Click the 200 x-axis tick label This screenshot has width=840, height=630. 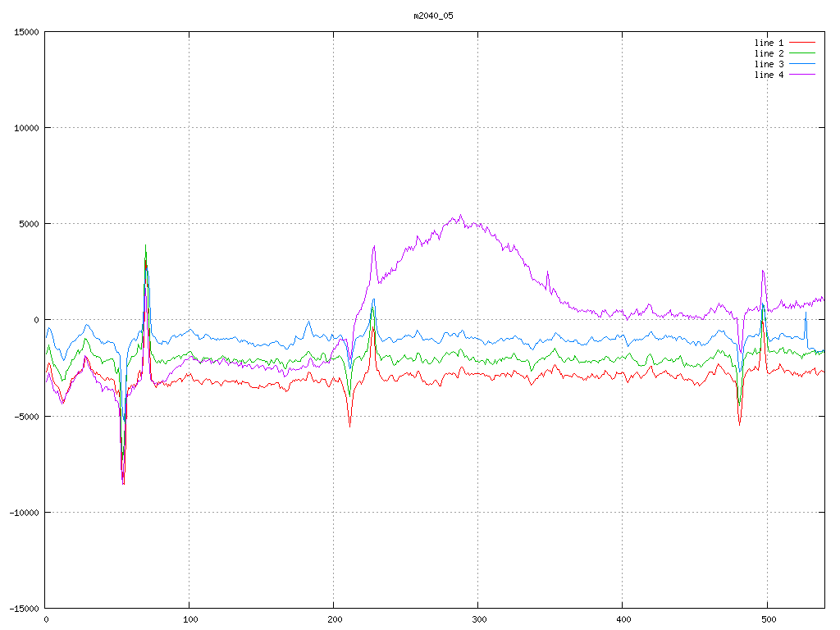tap(334, 620)
